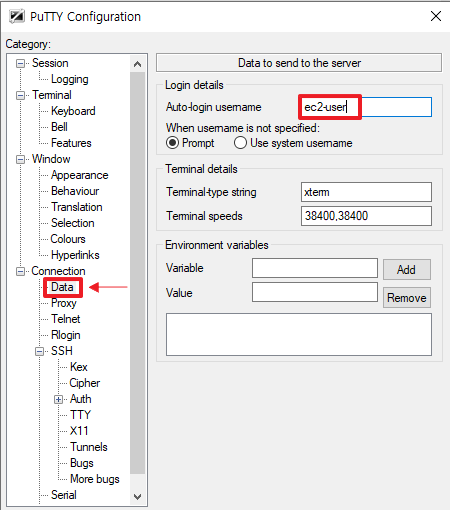Click the Remove button
450x510 pixels.
point(407,297)
